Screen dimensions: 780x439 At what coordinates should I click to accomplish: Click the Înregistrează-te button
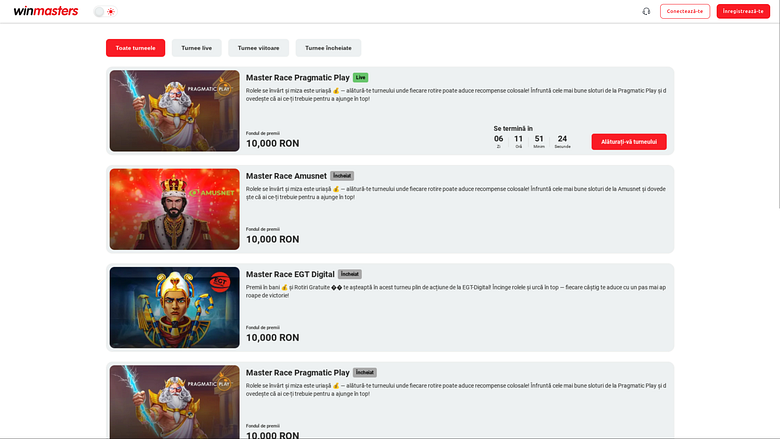(x=743, y=11)
